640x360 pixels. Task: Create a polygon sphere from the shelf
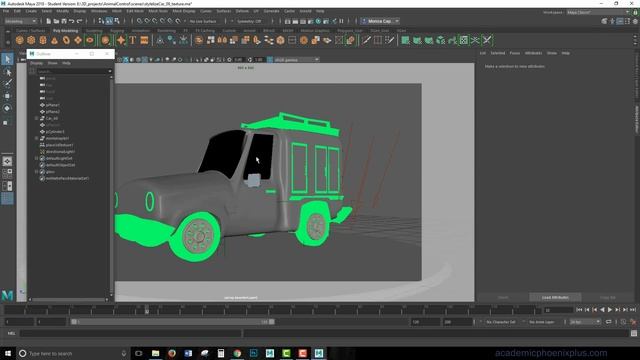20,40
